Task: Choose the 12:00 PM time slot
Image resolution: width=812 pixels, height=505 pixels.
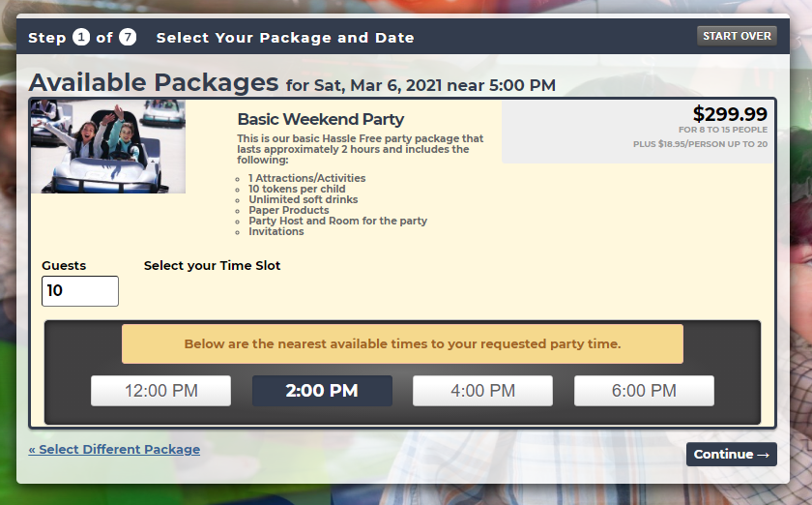Action: point(161,391)
